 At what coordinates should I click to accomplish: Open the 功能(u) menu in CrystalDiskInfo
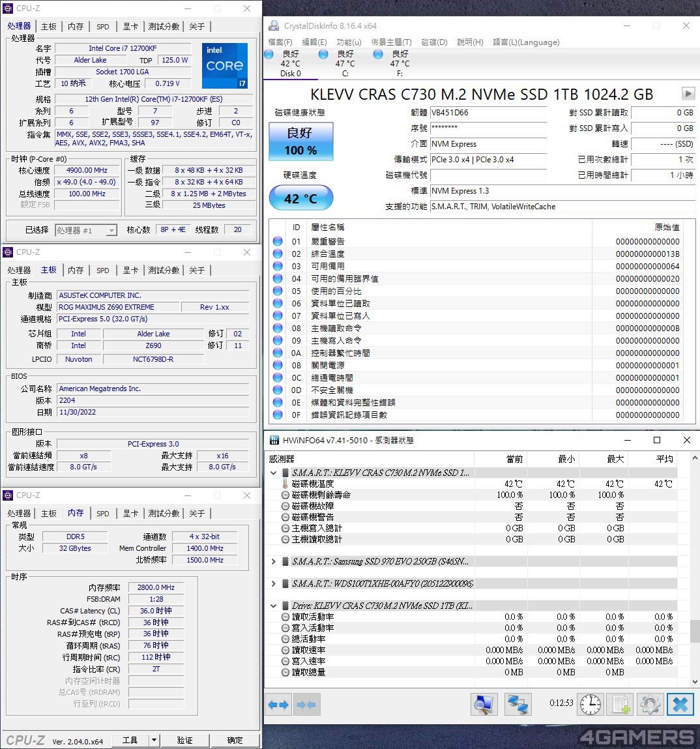pos(349,42)
